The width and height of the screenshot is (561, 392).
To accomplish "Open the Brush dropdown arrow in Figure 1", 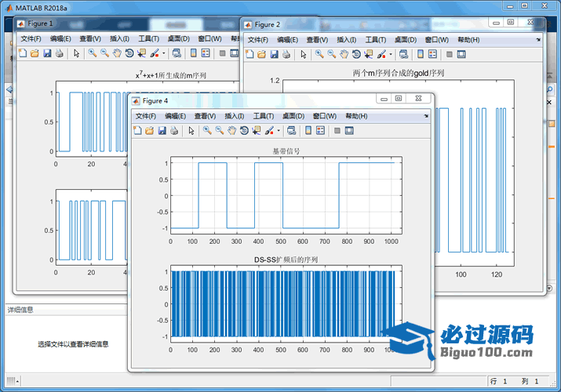I will [163, 54].
